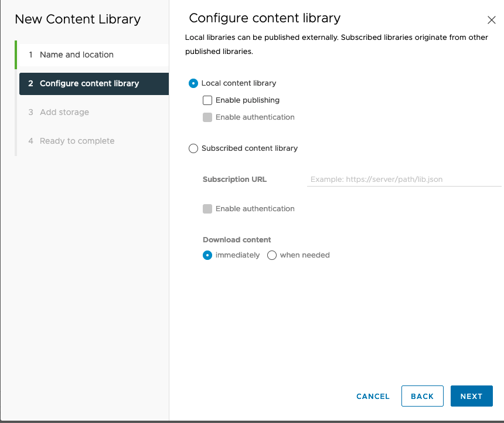Screen dimensions: 504x423
Task: Jump to step 4 Ready to complete
Action: click(77, 141)
